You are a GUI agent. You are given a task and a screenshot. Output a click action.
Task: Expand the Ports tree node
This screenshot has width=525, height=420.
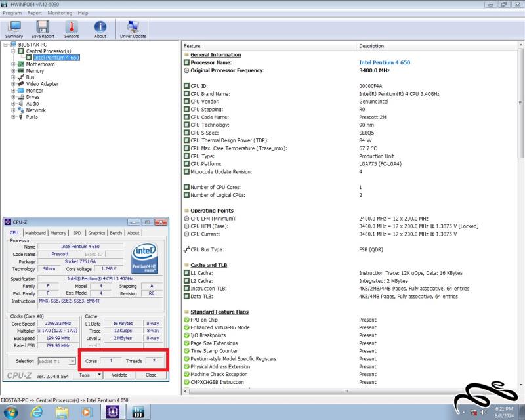point(13,117)
